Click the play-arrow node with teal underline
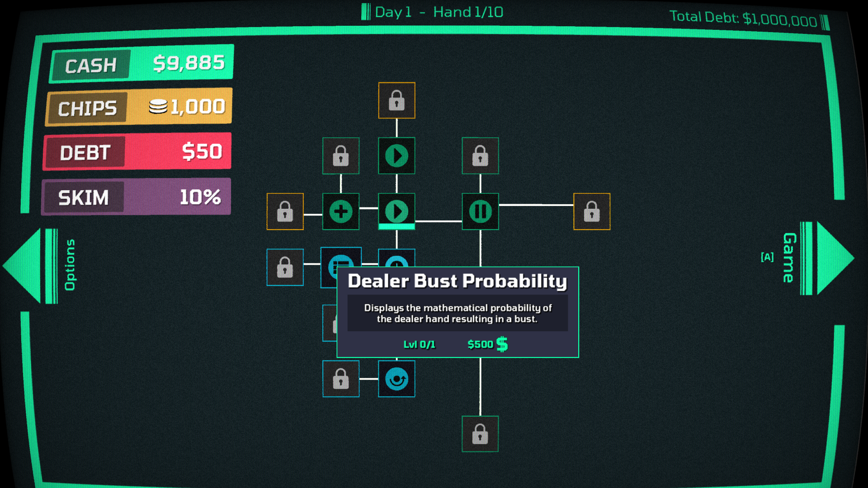Screen dimensions: 868x488 (x=396, y=211)
